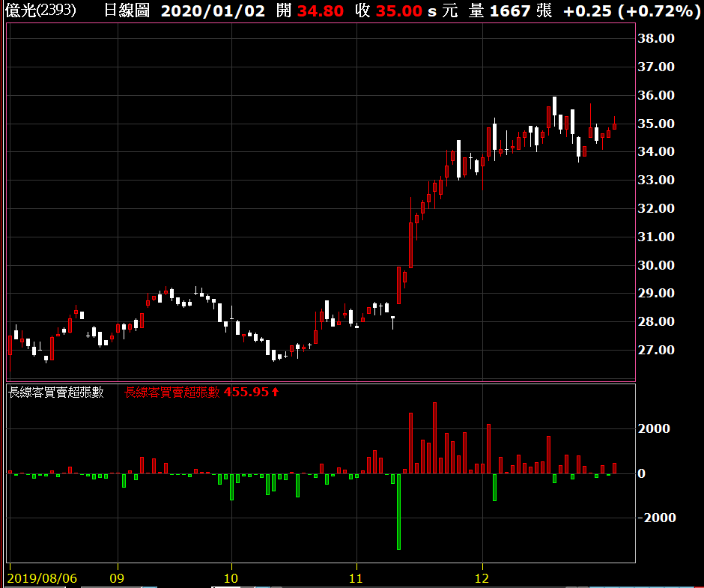
Task: Select the 2019/08/06 start date marker
Action: point(42,578)
